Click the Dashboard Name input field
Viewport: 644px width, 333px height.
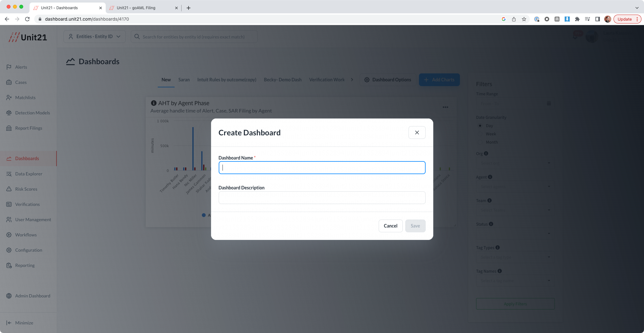[322, 167]
